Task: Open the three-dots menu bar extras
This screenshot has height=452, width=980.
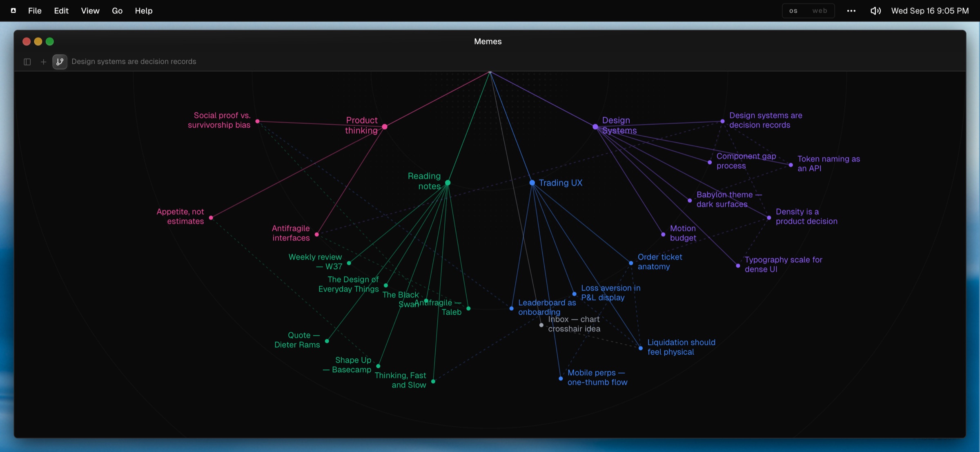Action: 851,11
